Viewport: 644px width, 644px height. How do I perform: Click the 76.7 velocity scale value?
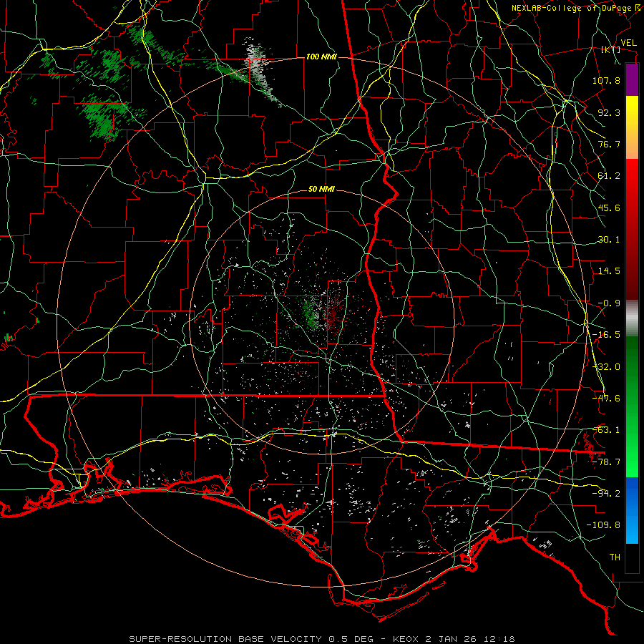tap(609, 144)
